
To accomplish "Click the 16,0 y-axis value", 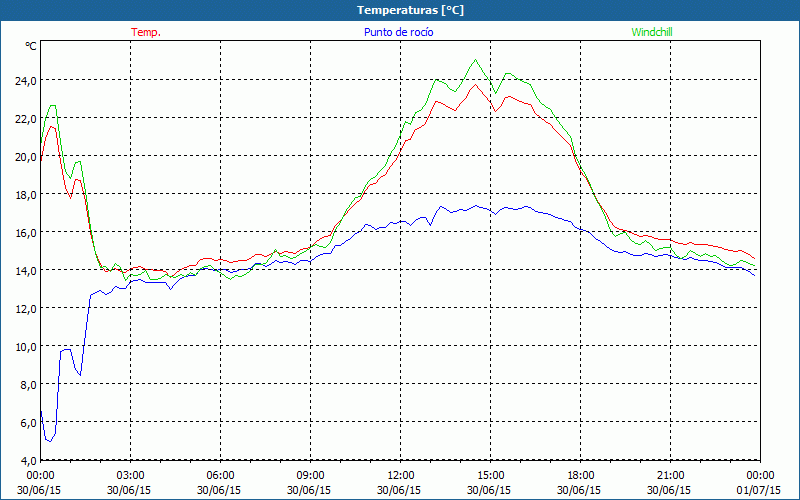I will (26, 233).
